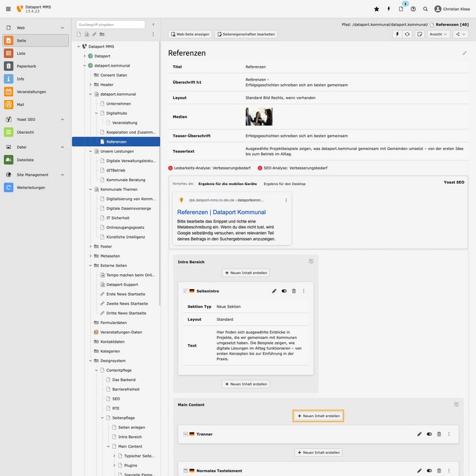The height and width of the screenshot is (476, 476).
Task: Toggle visibility of the Seitenintro element
Action: point(284,292)
